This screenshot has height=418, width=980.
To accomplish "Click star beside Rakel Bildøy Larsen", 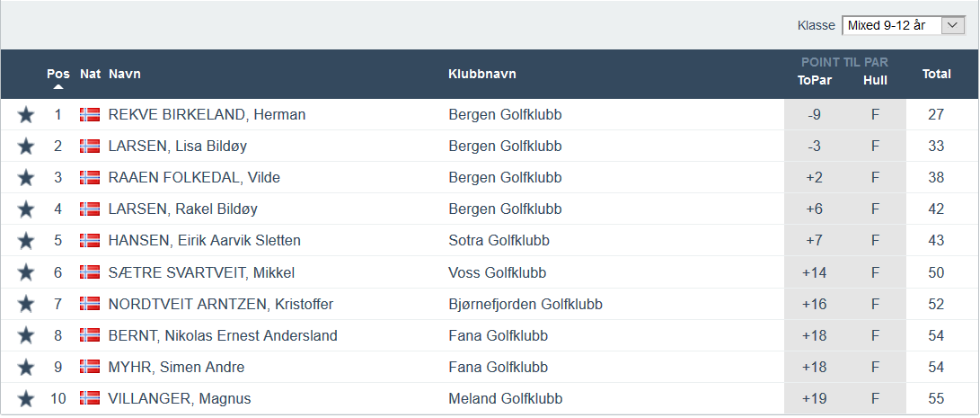I will tap(26, 209).
